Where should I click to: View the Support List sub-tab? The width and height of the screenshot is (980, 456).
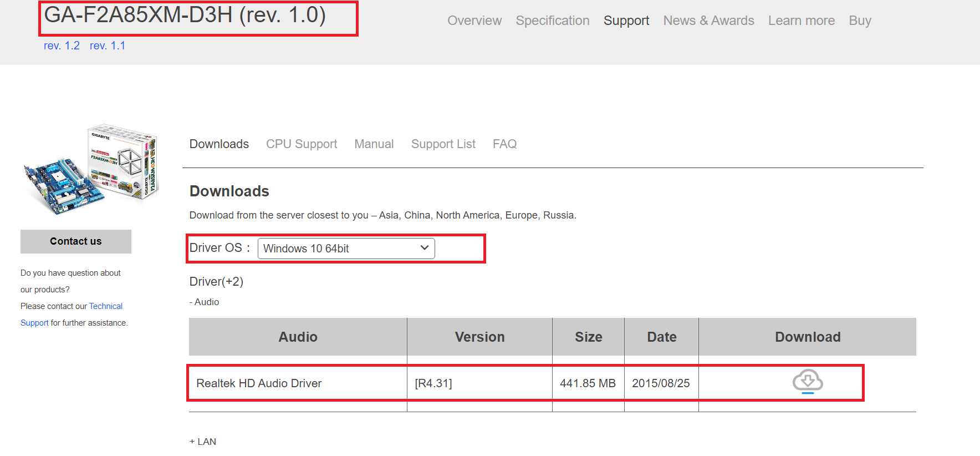443,144
